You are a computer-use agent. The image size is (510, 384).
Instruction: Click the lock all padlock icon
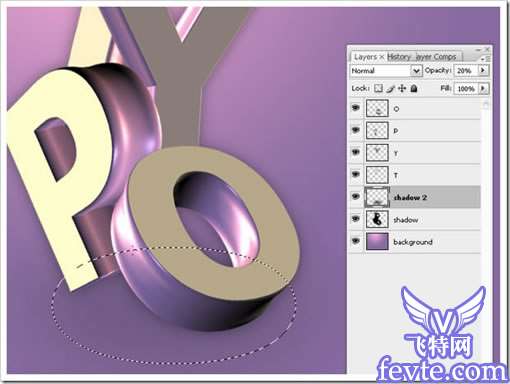(x=414, y=88)
